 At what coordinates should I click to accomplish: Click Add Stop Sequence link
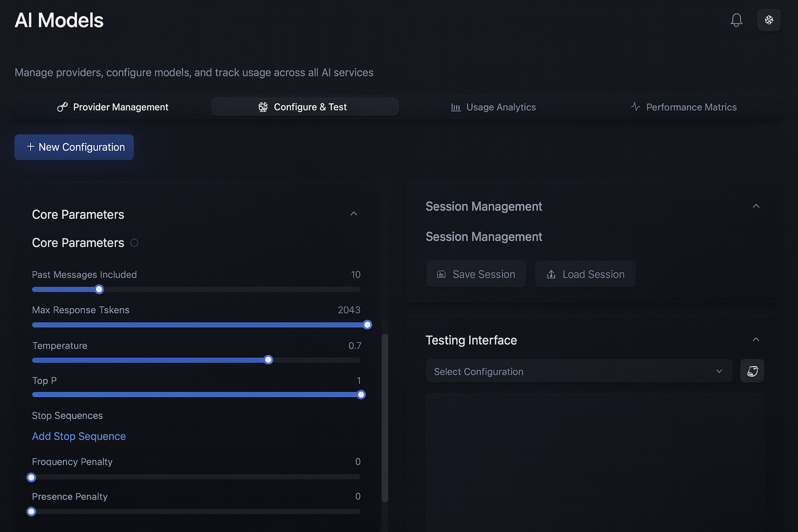tap(79, 436)
